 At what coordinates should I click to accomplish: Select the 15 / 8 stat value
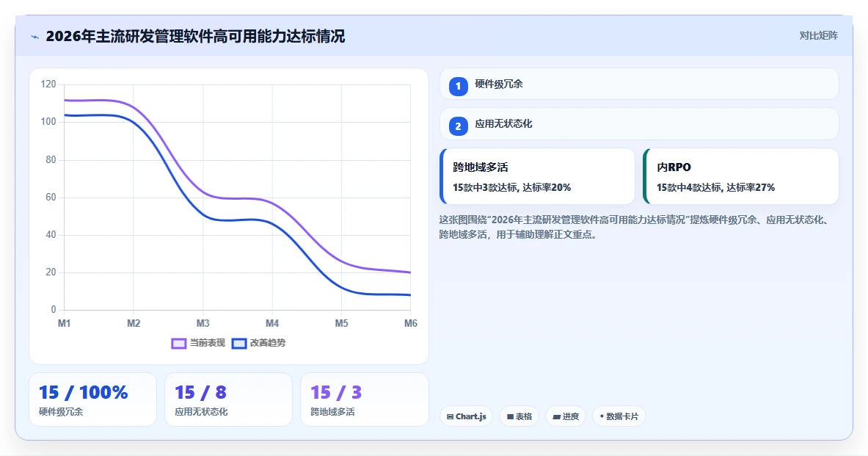click(x=200, y=392)
